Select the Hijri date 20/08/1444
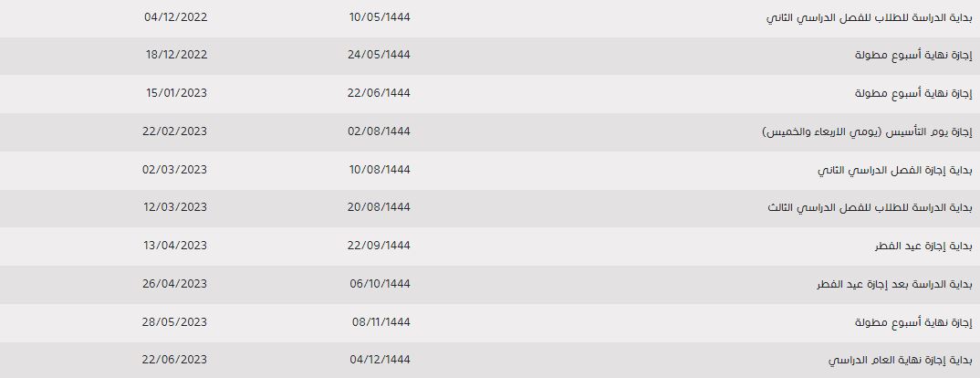 pyautogui.click(x=380, y=207)
